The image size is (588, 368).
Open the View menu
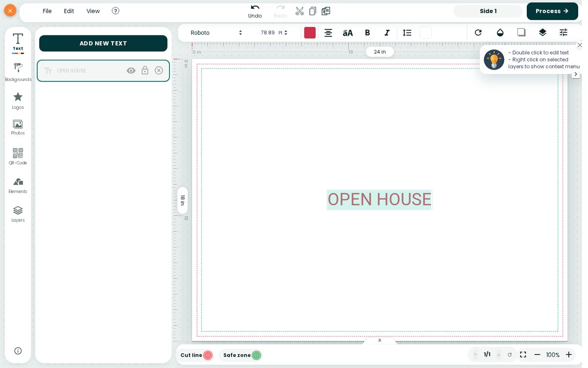[93, 11]
